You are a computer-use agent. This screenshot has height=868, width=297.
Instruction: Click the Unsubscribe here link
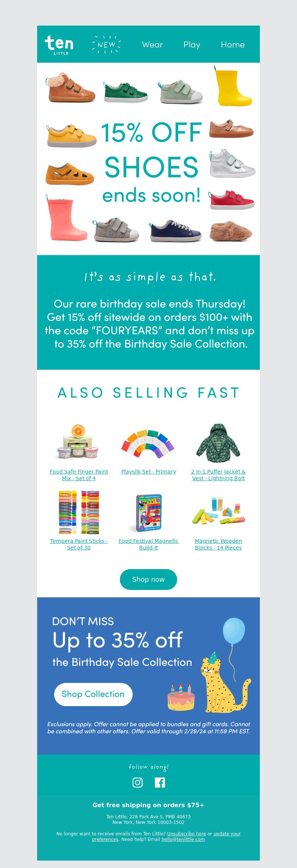point(186,834)
